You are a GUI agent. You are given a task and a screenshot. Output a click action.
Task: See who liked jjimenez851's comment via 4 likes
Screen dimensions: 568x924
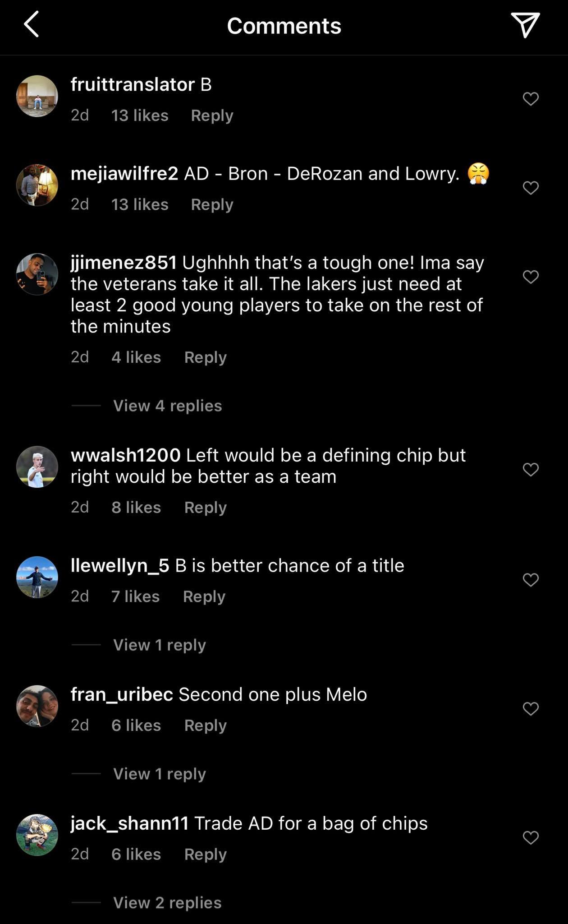pyautogui.click(x=136, y=356)
